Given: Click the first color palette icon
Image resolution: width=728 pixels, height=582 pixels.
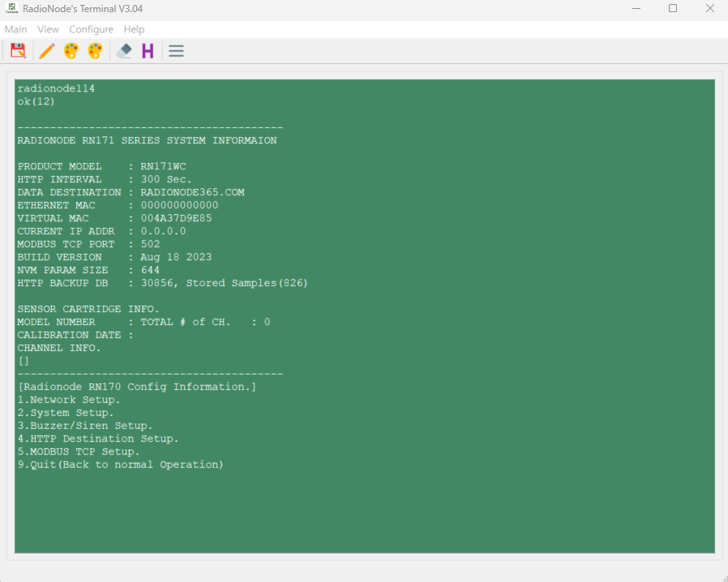Looking at the screenshot, I should tap(71, 50).
